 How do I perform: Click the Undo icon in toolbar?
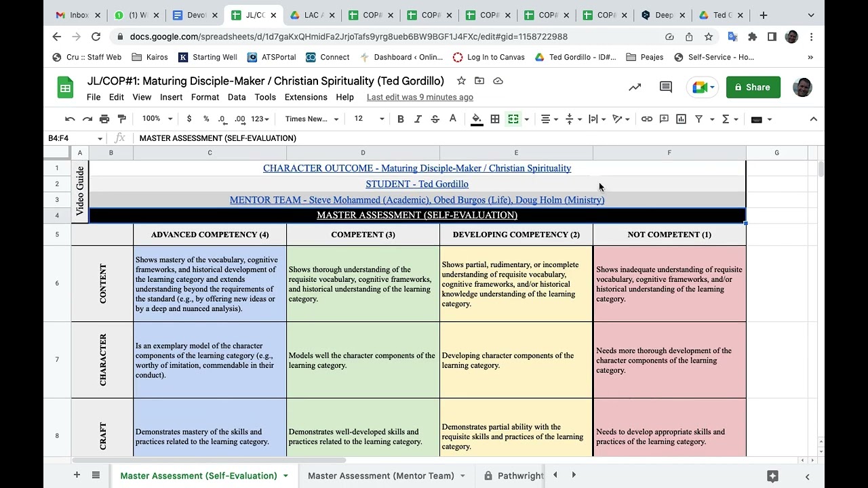pyautogui.click(x=70, y=119)
